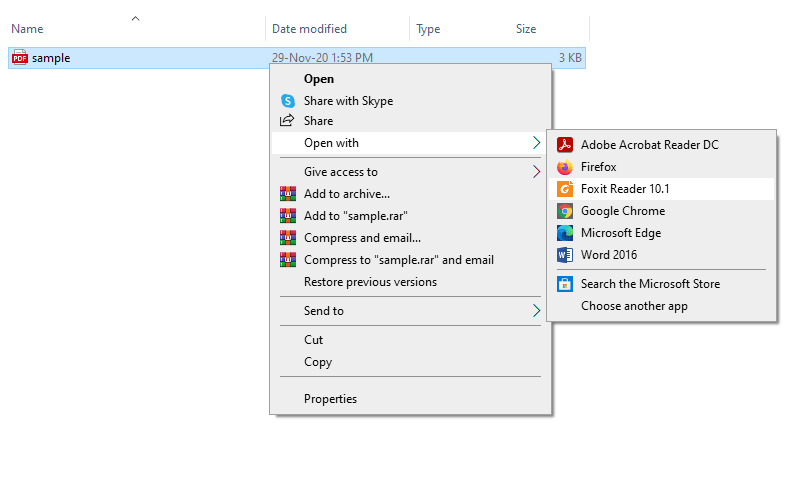Click the Share arrow icon
Screen dimensions: 800x480
coord(287,120)
